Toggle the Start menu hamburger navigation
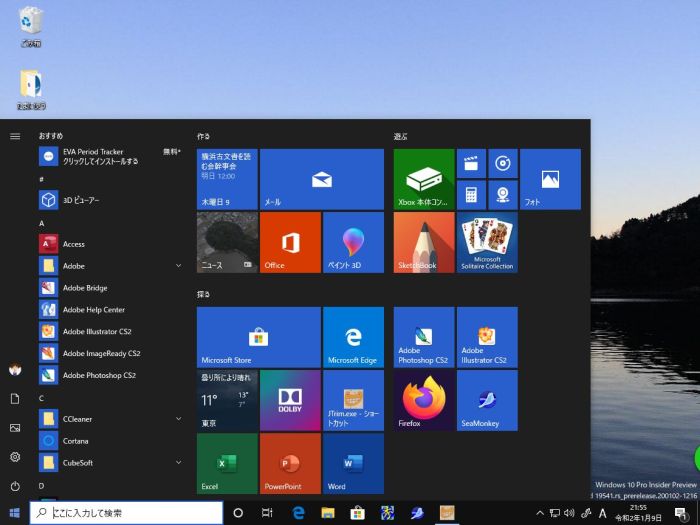 click(15, 136)
